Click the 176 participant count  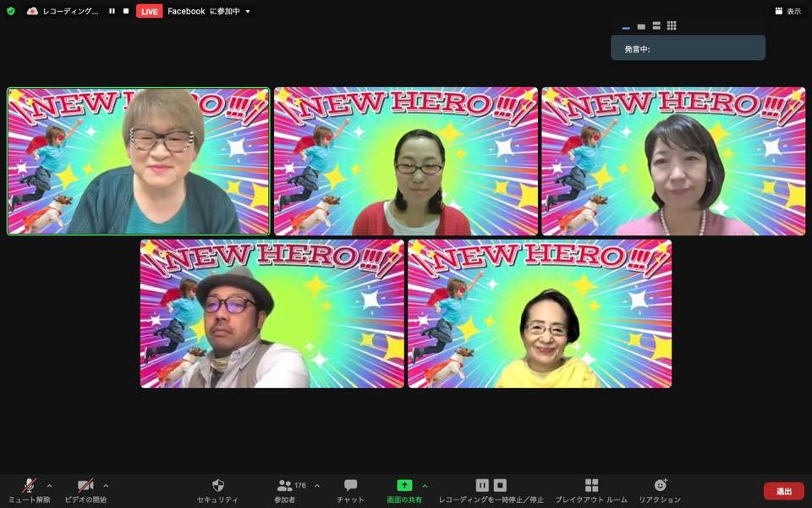point(299,485)
